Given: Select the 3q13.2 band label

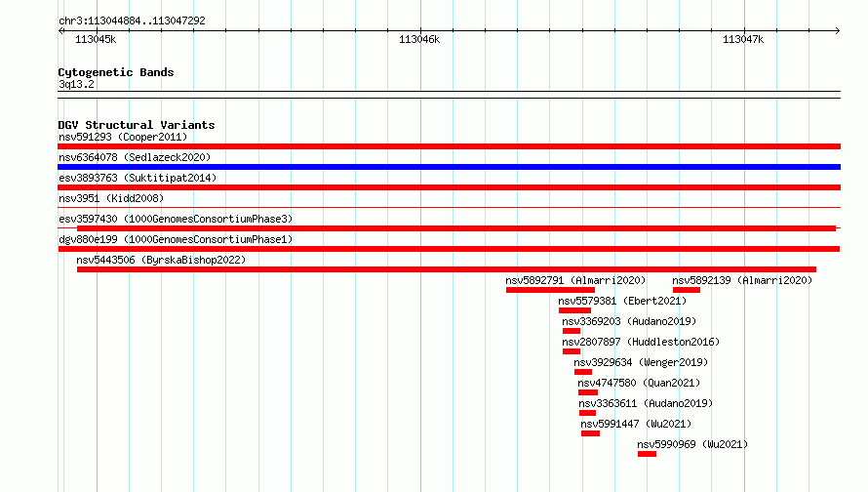Looking at the screenshot, I should click(76, 84).
